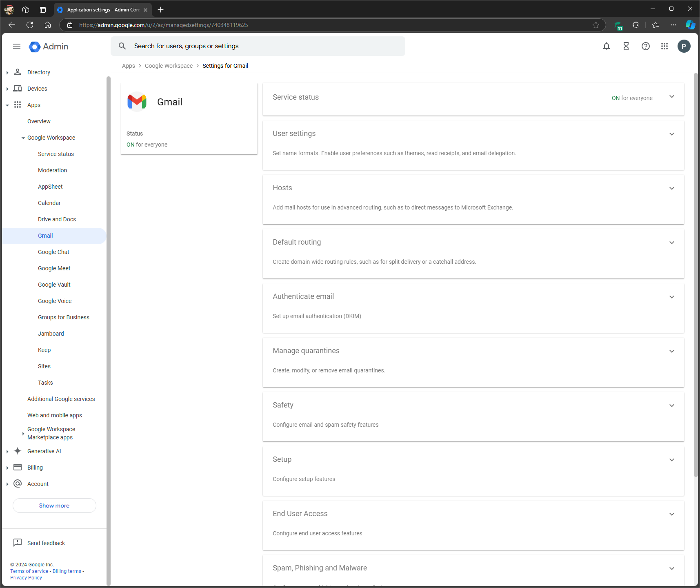Viewport: 700px width, 588px height.
Task: Open browser favorites list icon
Action: 656,25
